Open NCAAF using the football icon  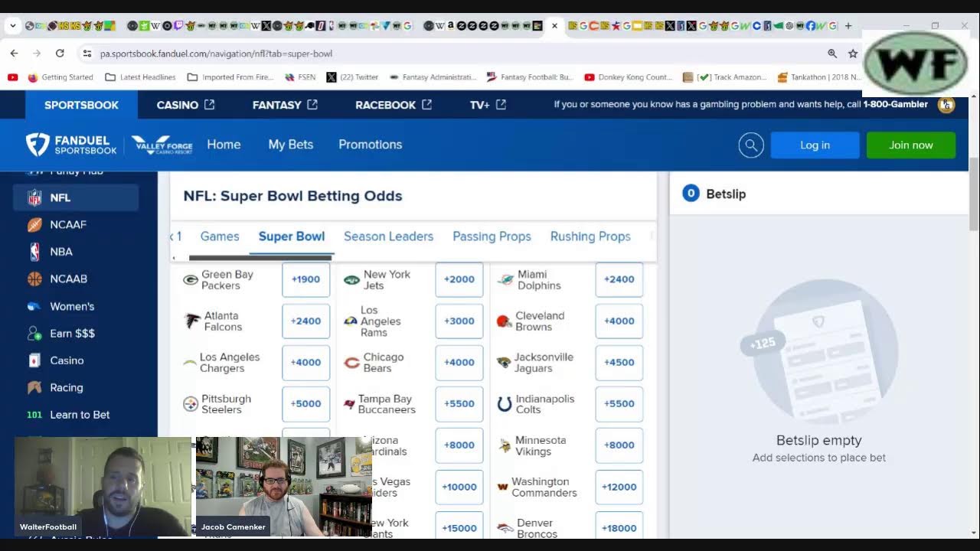point(34,224)
